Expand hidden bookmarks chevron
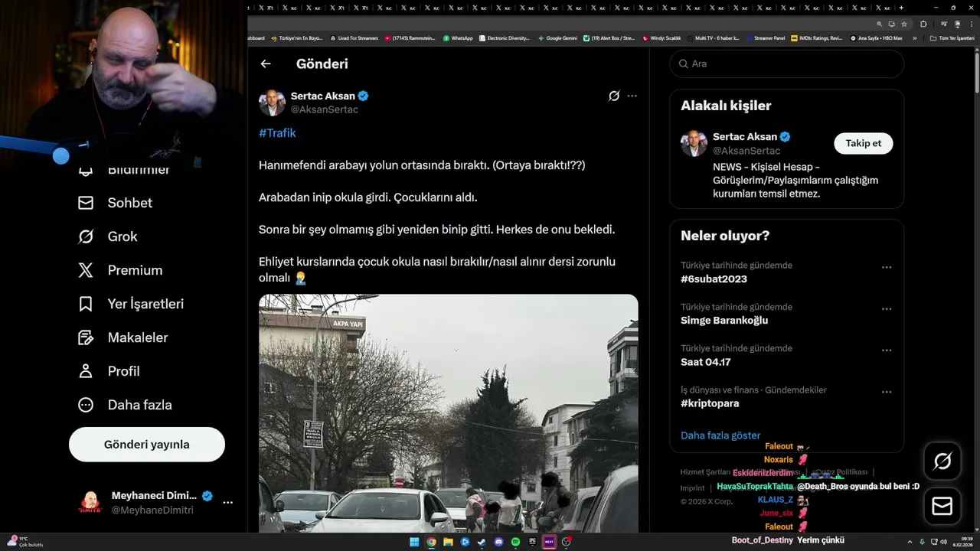Image resolution: width=980 pixels, height=551 pixels. click(914, 37)
